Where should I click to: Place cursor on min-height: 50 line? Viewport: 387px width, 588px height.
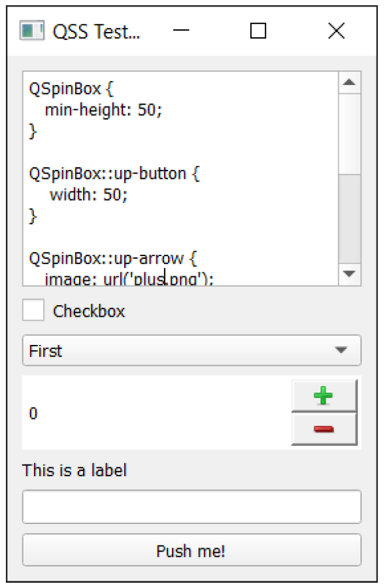[103, 110]
